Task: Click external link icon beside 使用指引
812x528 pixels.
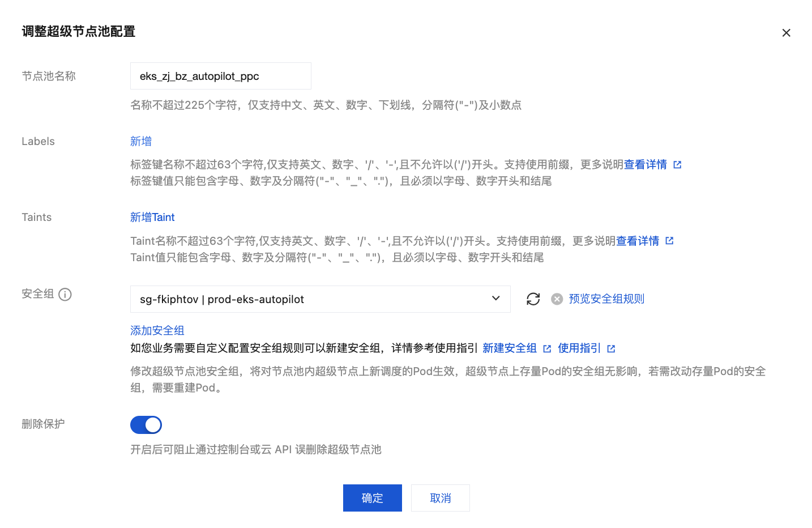Action: tap(611, 349)
